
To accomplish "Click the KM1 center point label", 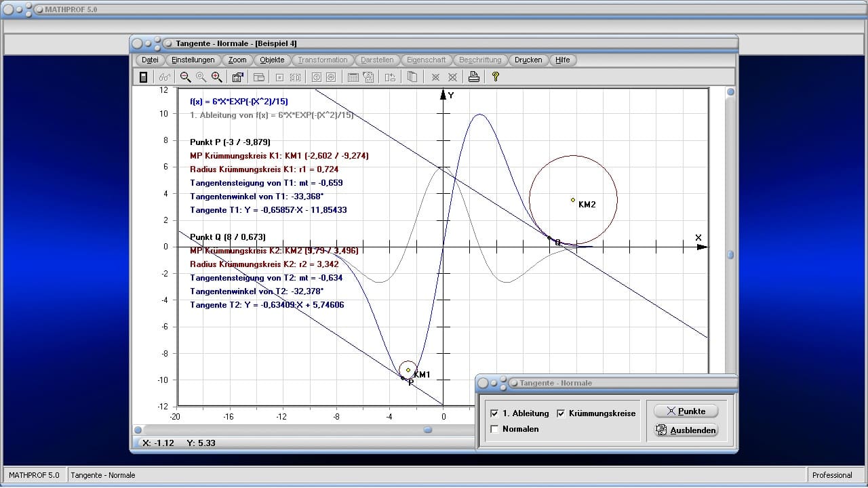I will (422, 375).
